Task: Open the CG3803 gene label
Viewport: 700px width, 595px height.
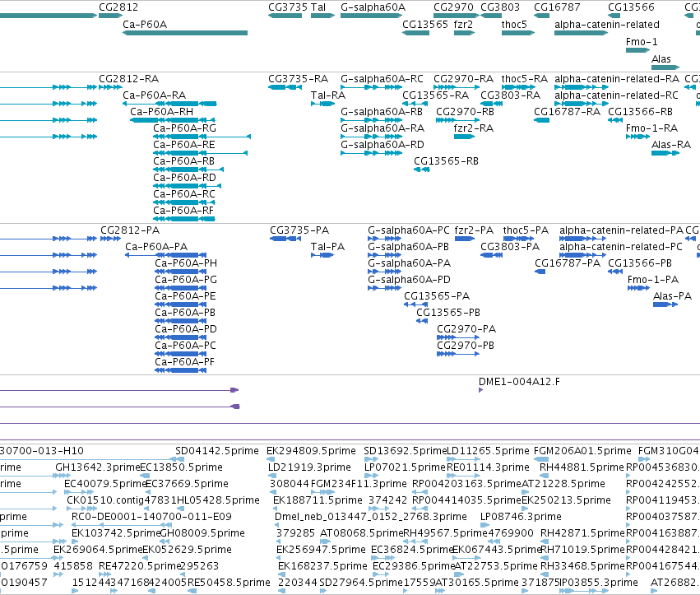Action: [500, 7]
